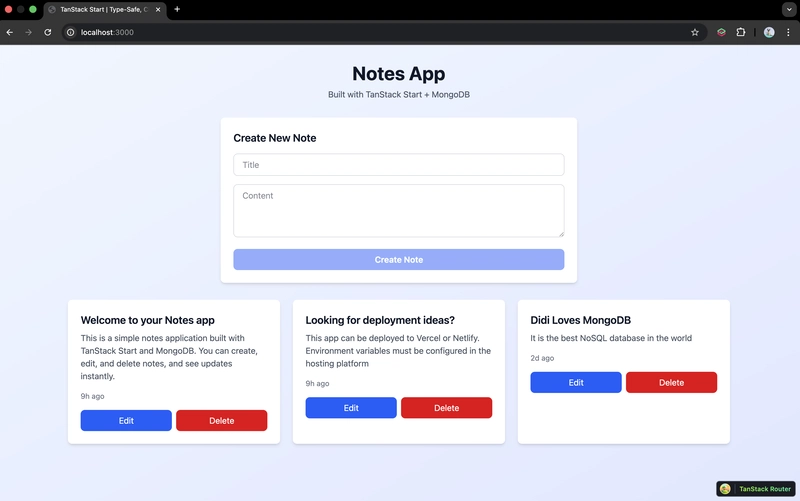Close the TanStack Start tab
Image resolution: width=800 pixels, height=501 pixels.
click(x=158, y=9)
